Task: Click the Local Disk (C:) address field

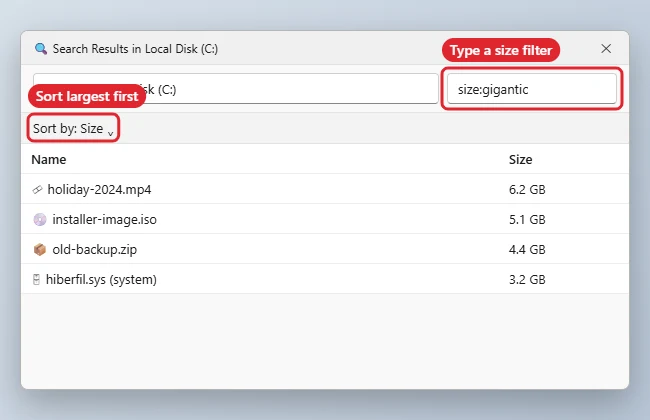Action: coord(235,89)
